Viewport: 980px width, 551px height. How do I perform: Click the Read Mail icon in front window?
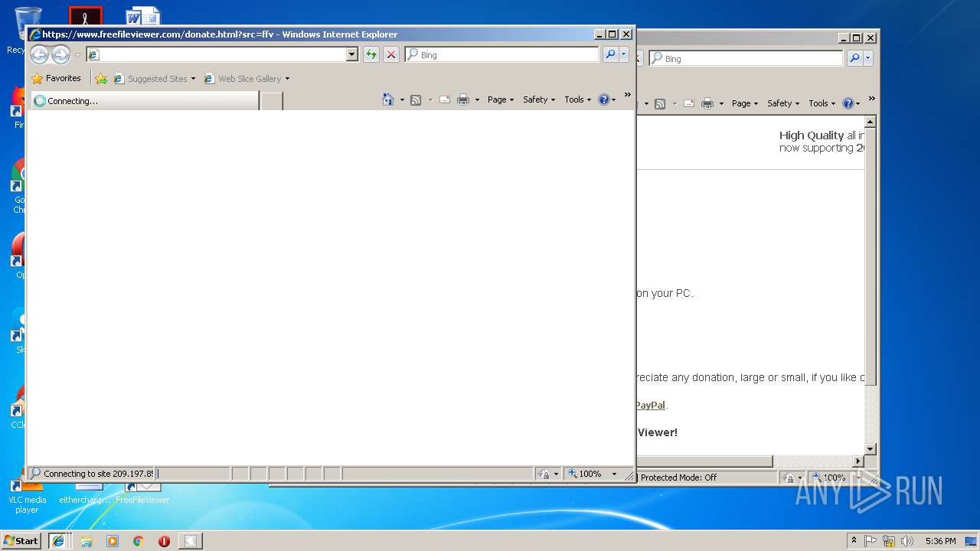[444, 99]
